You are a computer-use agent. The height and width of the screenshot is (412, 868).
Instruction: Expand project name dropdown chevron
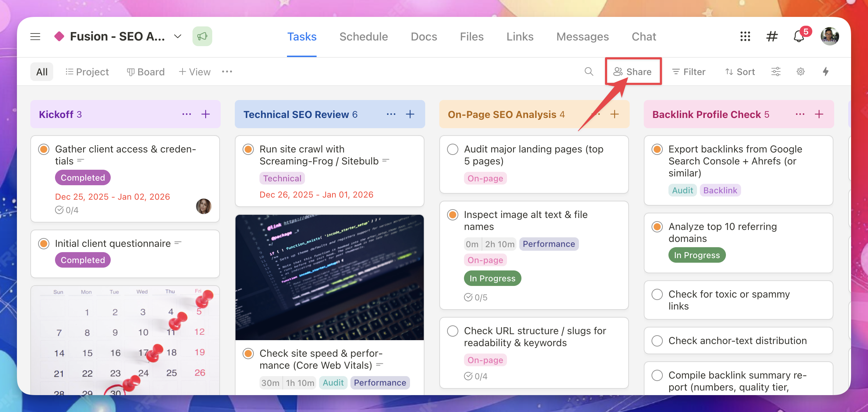(178, 37)
